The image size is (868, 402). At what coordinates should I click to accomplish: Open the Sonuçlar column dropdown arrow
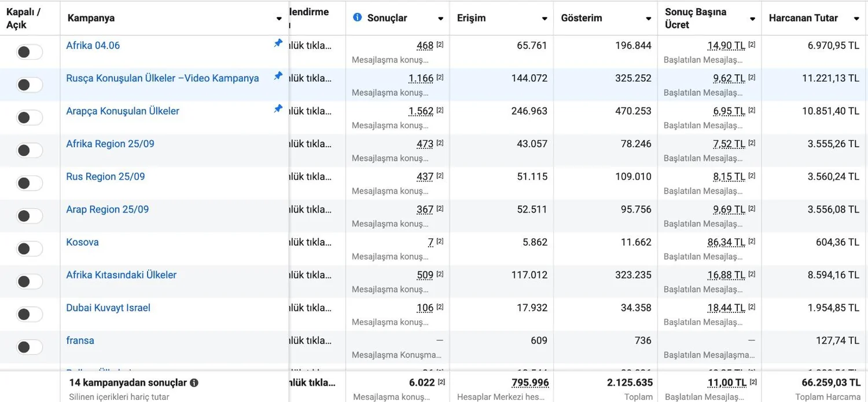click(440, 19)
